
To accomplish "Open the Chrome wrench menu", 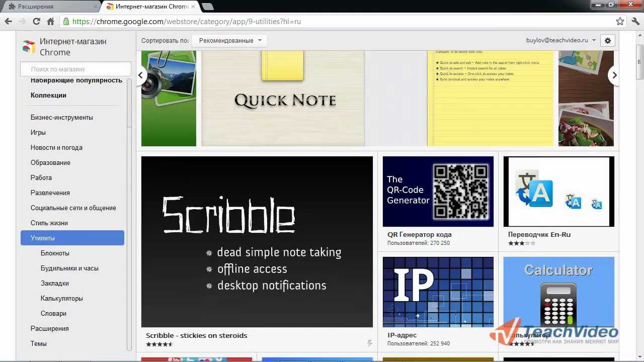I will coord(635,21).
